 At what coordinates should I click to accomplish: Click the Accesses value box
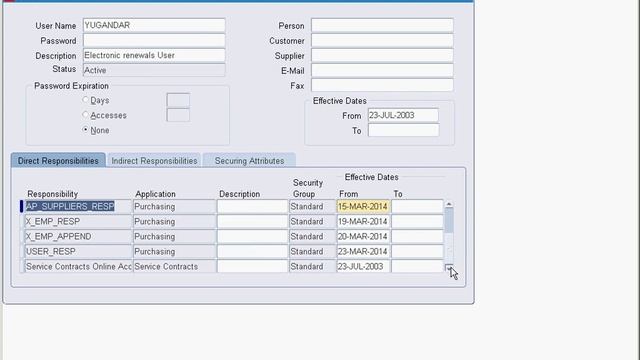(178, 115)
